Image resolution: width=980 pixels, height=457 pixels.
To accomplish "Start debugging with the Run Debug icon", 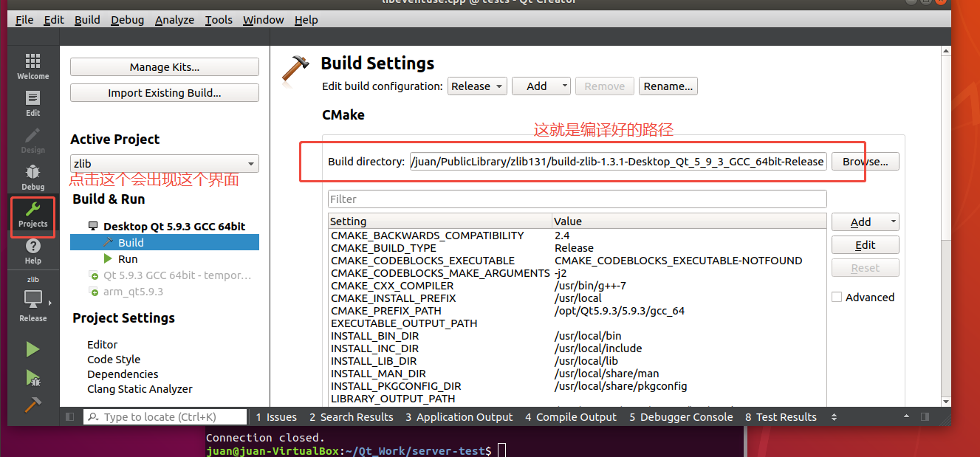I will [x=32, y=377].
